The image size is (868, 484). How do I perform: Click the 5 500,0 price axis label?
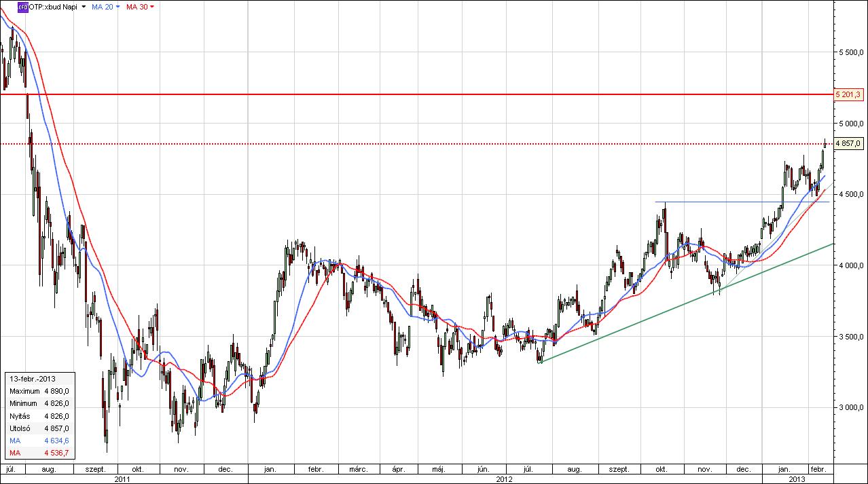tap(850, 52)
